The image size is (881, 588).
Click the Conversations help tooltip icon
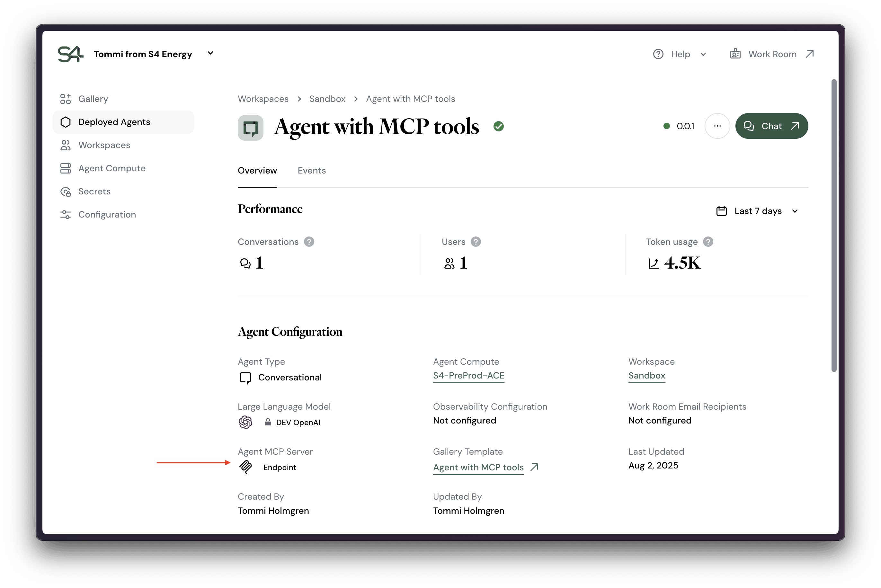point(309,242)
